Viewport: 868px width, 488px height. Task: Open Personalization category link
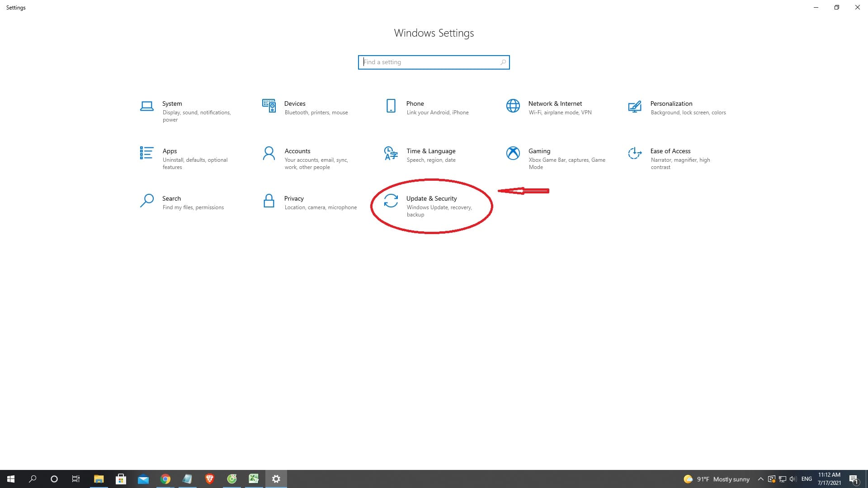coord(671,104)
